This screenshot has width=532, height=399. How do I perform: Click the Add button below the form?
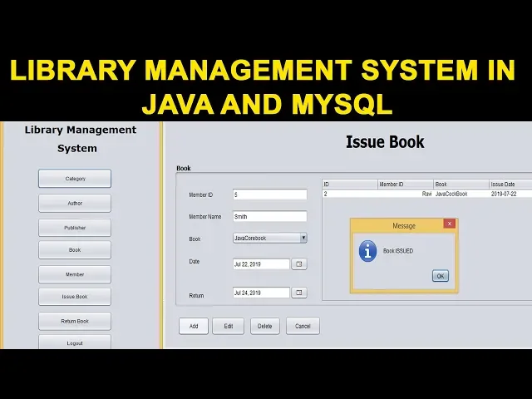click(x=194, y=327)
